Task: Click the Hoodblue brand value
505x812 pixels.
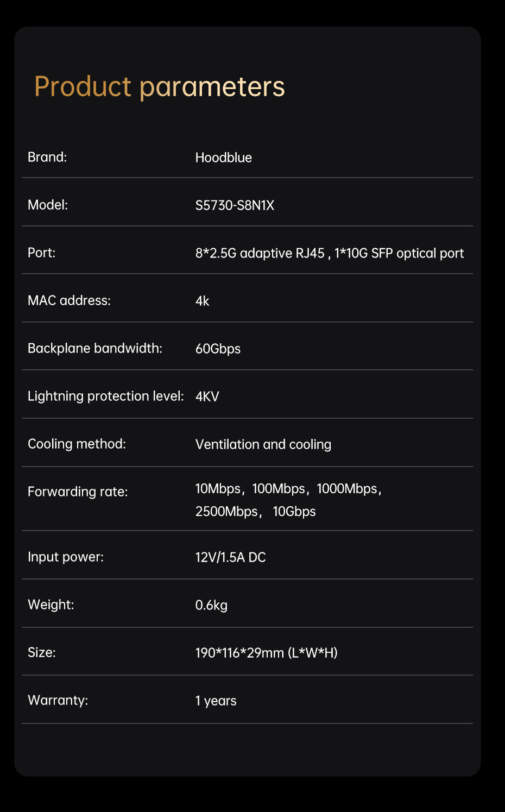Action: 223,158
